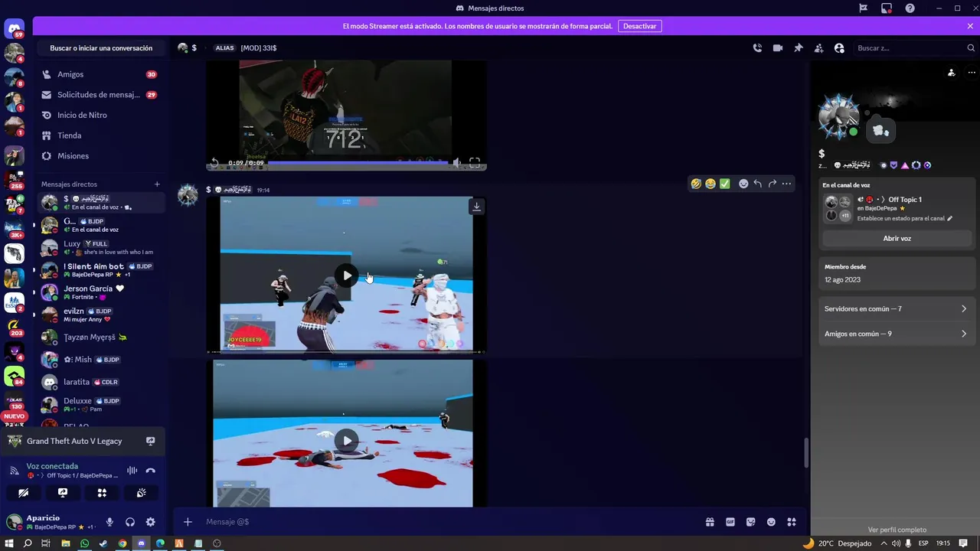Viewport: 980px width, 551px height.
Task: Toggle noise suppression waveform icon
Action: coord(132,471)
